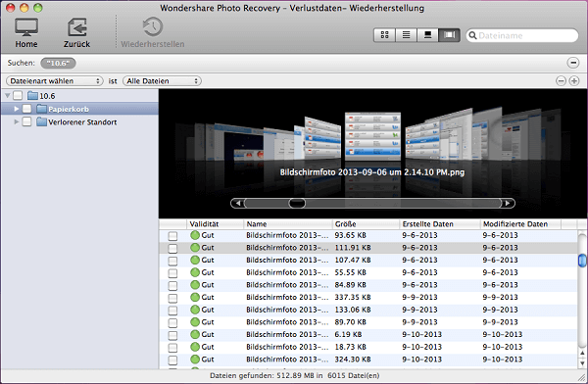Check the 10.6 root folder checkbox
The height and width of the screenshot is (384, 588).
(18, 95)
